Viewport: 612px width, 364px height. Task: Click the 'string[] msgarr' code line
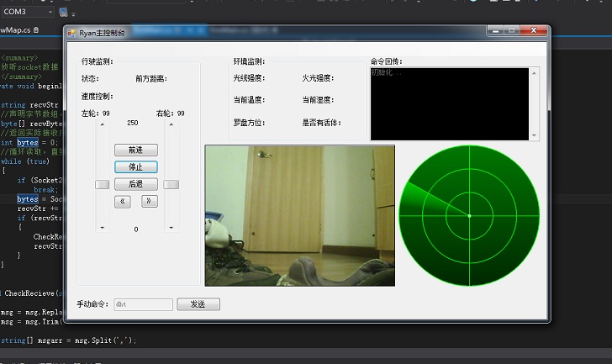tap(68, 340)
